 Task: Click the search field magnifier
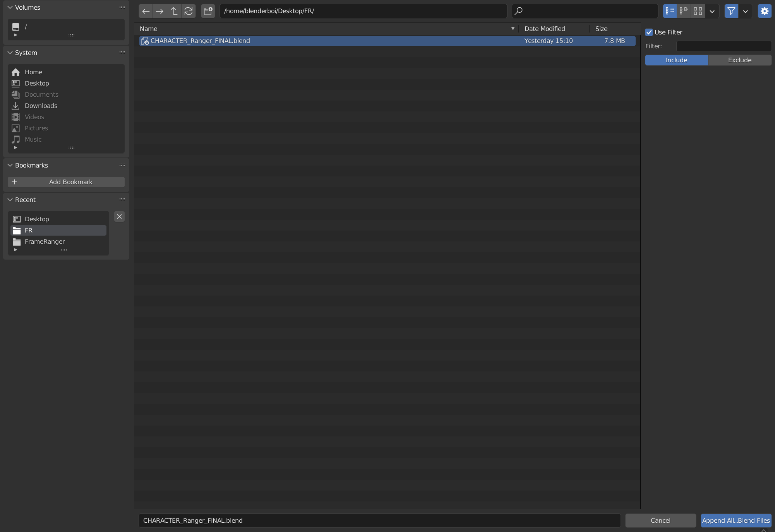click(x=519, y=11)
